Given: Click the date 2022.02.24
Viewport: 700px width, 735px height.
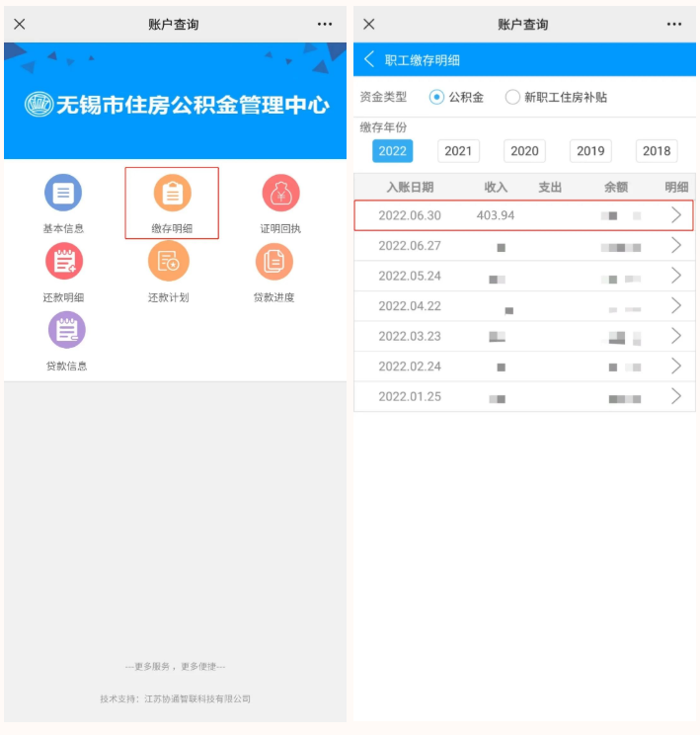Looking at the screenshot, I should tap(410, 367).
